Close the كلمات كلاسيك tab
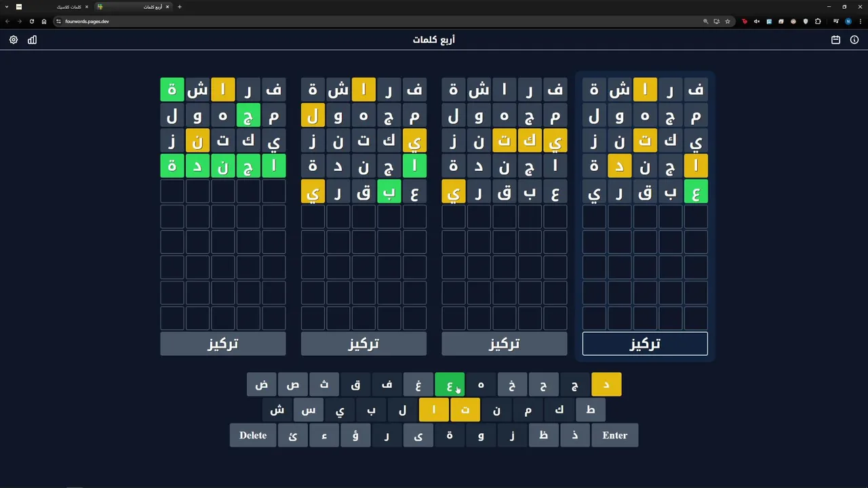The height and width of the screenshot is (488, 868). point(87,7)
